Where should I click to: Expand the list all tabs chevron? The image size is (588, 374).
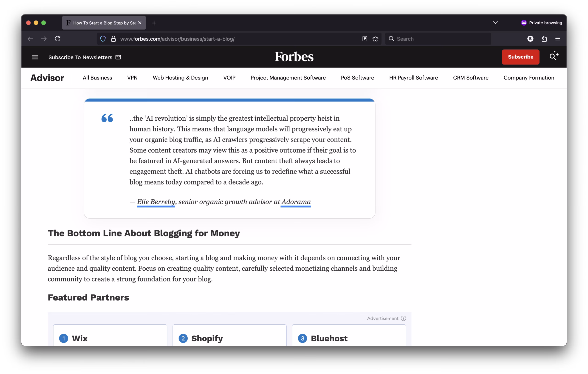coord(495,23)
